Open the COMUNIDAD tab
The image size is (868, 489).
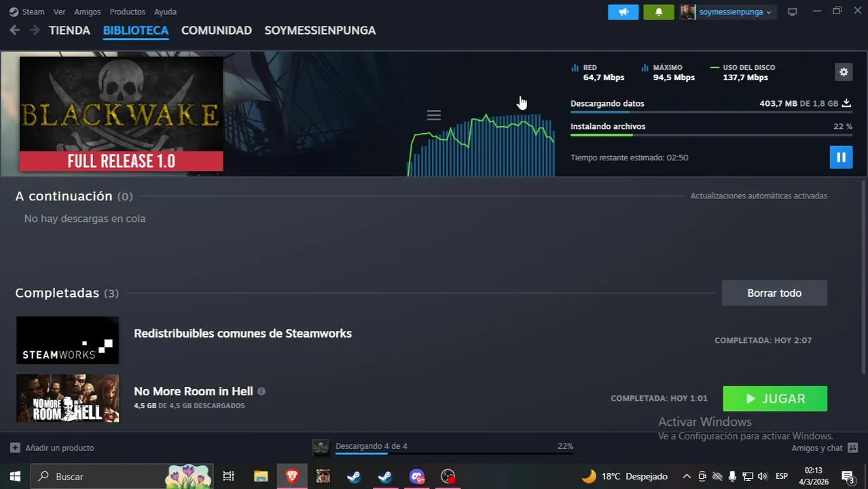pyautogui.click(x=217, y=31)
